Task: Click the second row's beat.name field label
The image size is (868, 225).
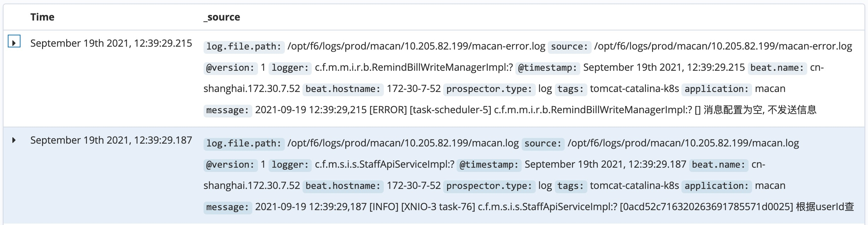Action: point(719,165)
